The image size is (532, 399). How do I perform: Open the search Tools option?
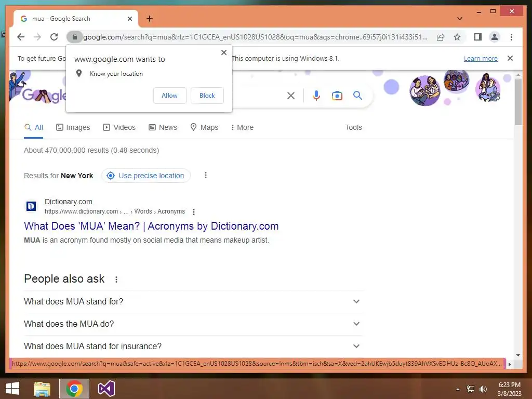(353, 128)
